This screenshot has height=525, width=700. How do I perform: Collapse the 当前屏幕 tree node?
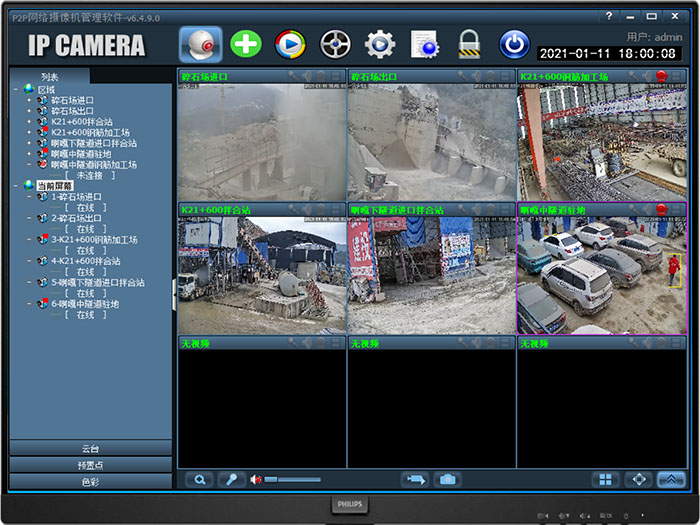(x=17, y=185)
